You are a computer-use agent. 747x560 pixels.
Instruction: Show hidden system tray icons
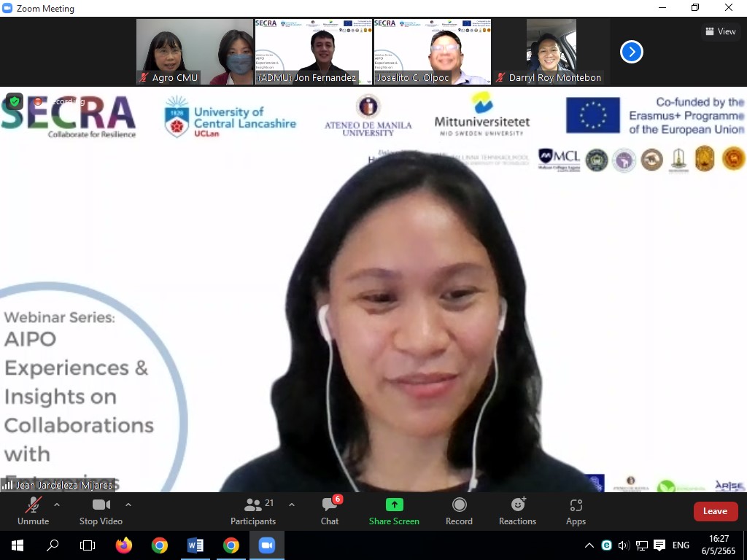(x=589, y=545)
